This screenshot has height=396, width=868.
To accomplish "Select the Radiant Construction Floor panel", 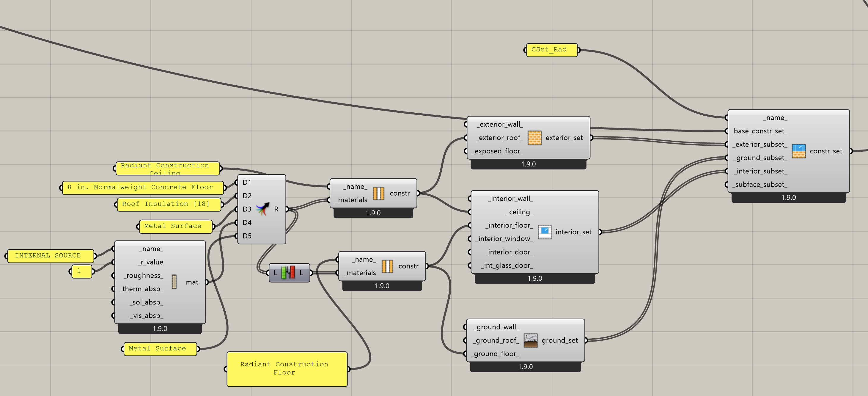I will 287,369.
